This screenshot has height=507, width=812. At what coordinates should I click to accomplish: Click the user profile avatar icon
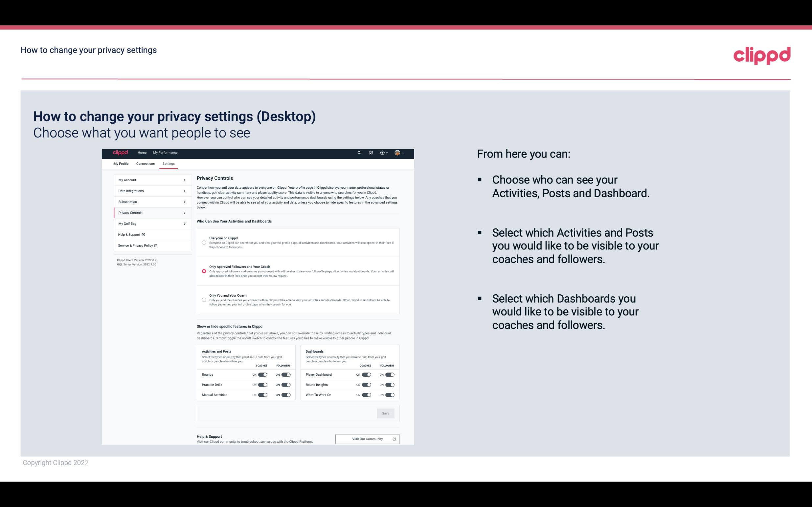[x=397, y=153]
